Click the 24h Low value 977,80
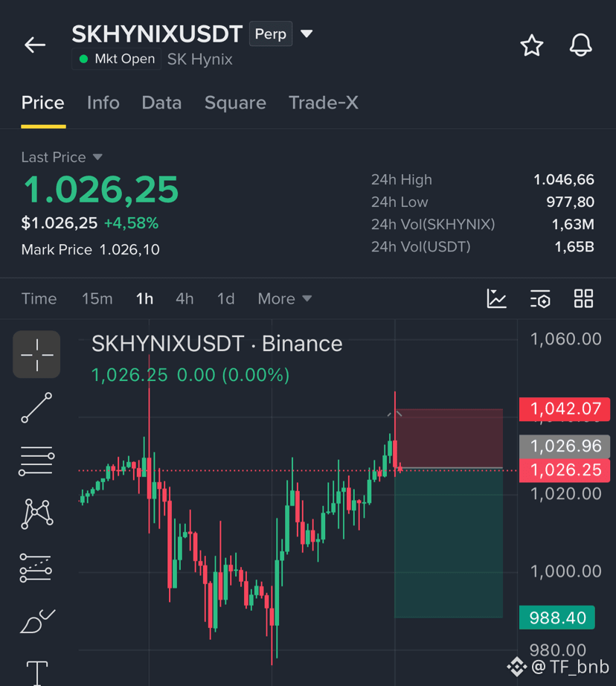Viewport: 616px width, 686px height. click(570, 202)
